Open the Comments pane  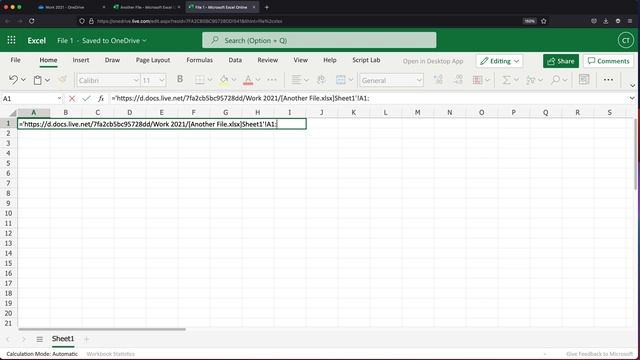(x=608, y=61)
